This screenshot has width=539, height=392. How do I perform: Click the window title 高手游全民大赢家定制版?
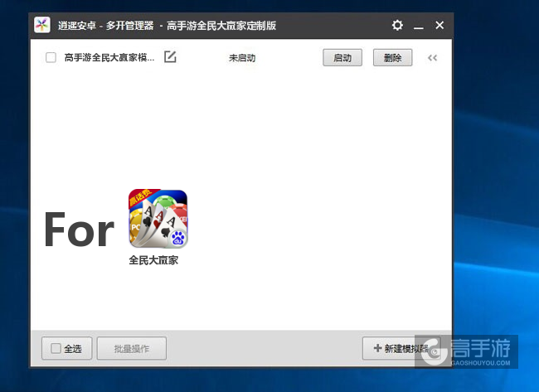pos(221,26)
